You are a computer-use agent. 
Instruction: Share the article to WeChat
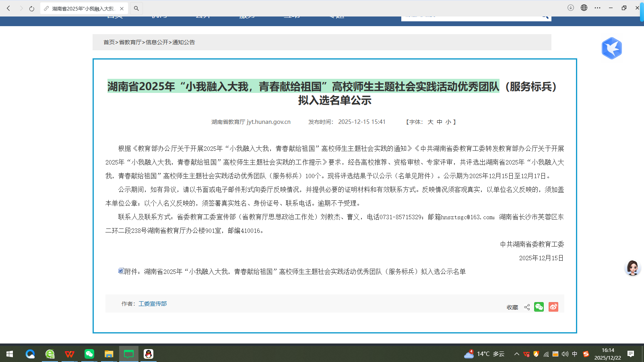pos(539,307)
